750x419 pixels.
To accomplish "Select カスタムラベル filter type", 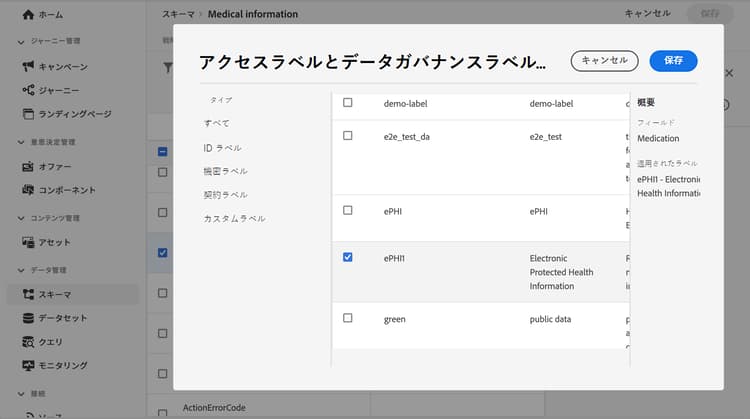I will tap(234, 218).
